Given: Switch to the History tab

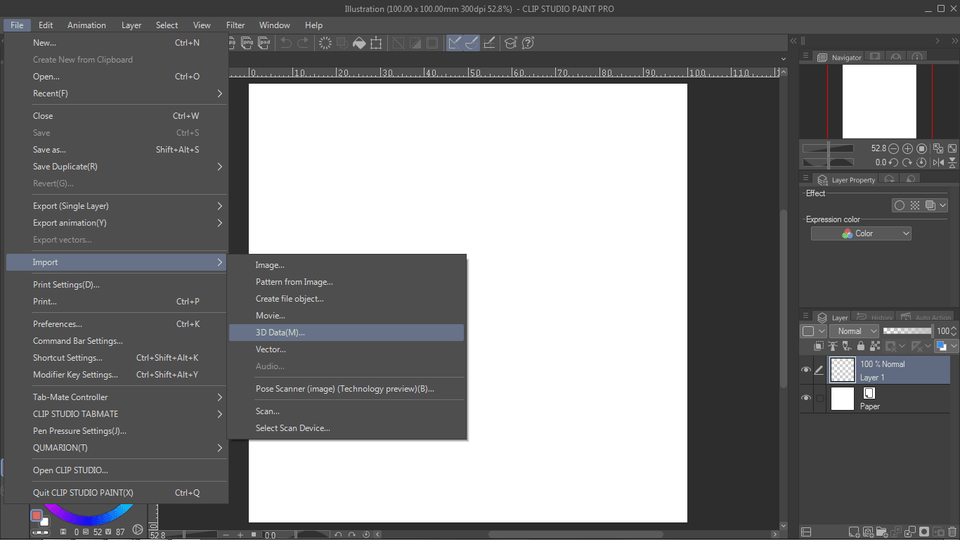Looking at the screenshot, I should click(874, 317).
